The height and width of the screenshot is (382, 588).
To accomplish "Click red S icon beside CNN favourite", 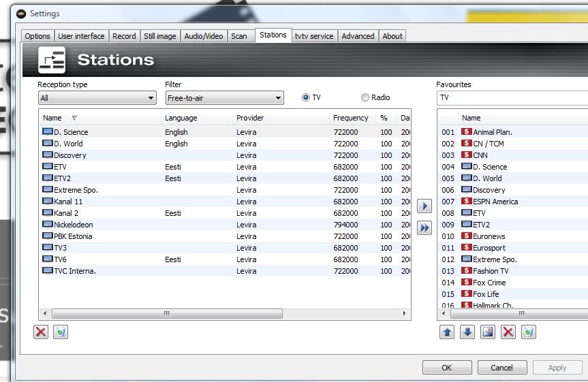I will [x=467, y=155].
